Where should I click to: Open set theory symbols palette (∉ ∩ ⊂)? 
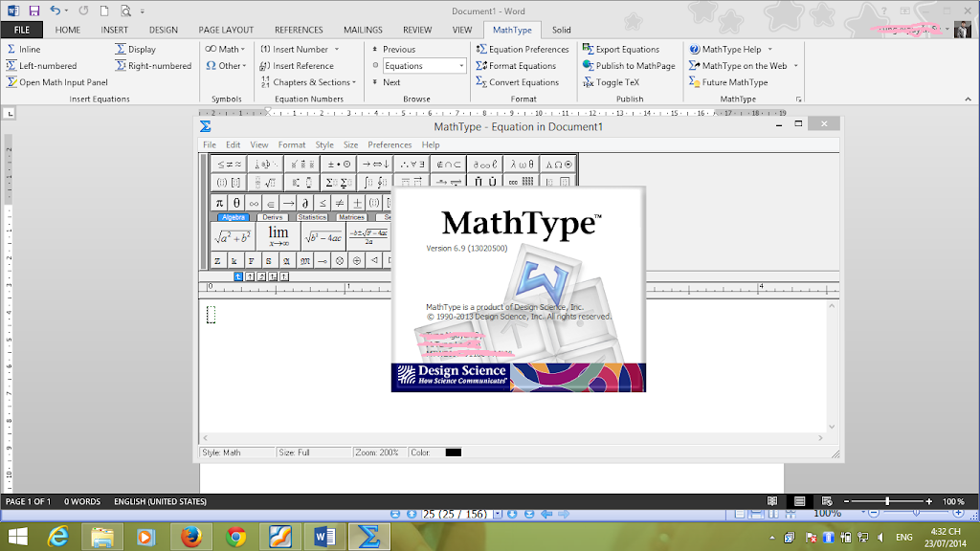point(448,165)
